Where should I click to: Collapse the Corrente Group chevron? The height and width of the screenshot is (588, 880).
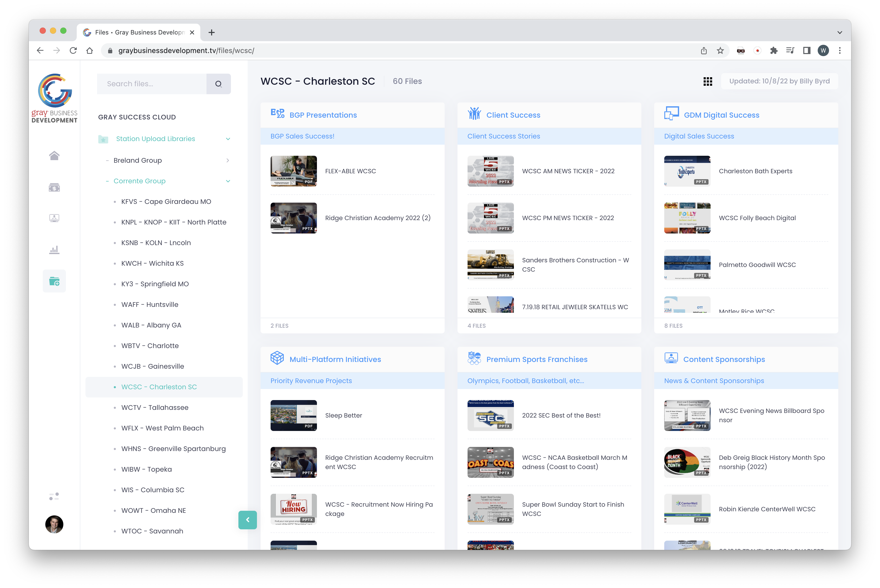point(228,181)
